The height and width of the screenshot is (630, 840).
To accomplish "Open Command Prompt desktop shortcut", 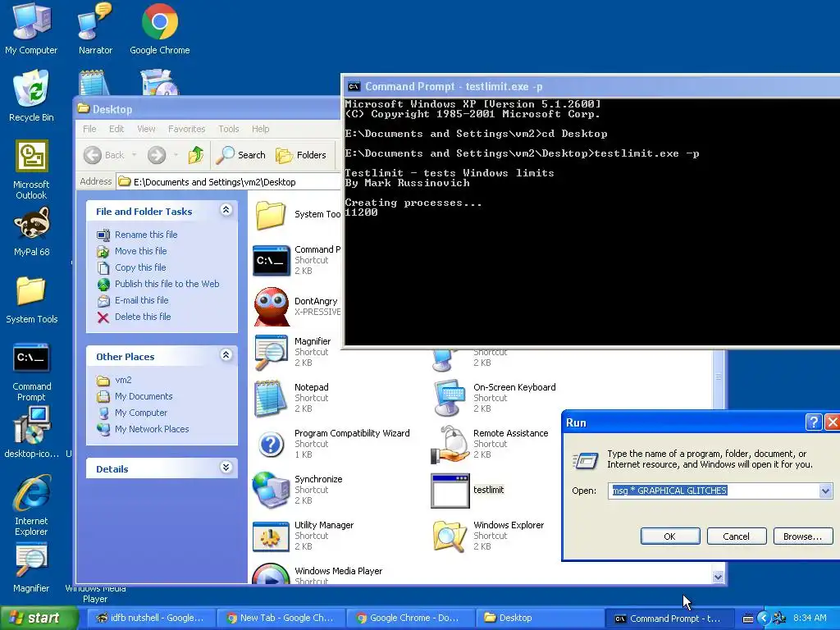I will (x=31, y=372).
